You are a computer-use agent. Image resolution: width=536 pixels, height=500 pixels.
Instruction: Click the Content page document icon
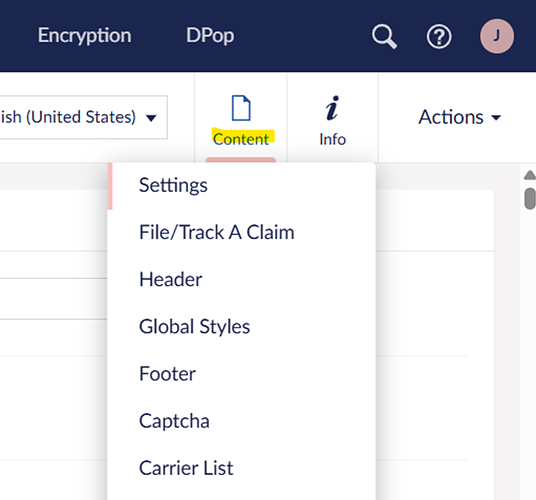click(x=241, y=108)
